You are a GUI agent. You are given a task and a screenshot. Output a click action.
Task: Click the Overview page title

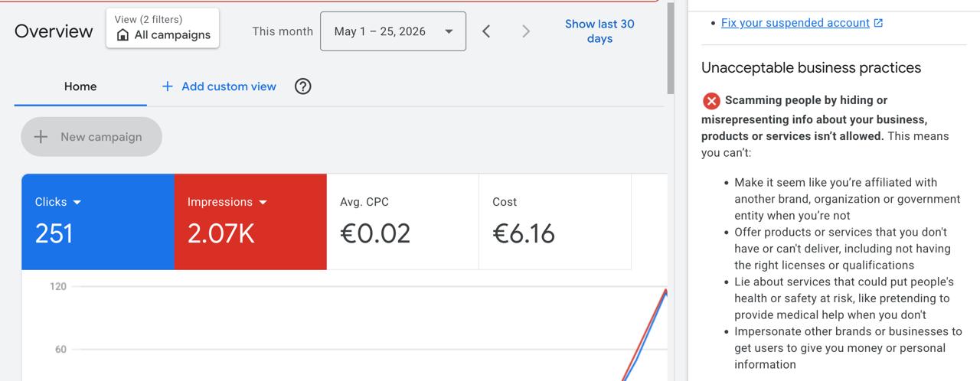[x=54, y=31]
